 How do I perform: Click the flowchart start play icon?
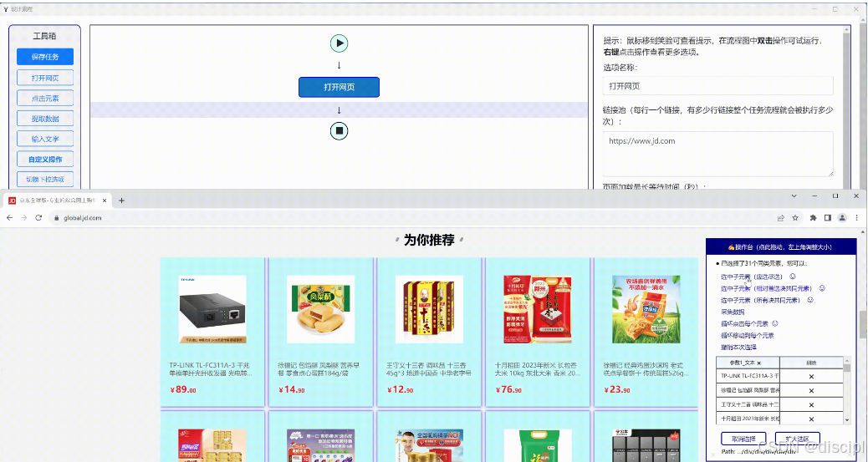[339, 43]
